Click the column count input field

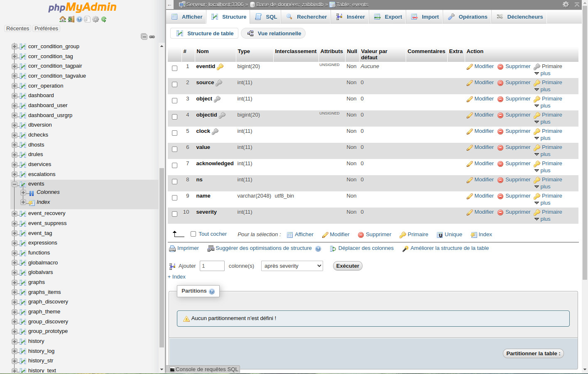point(212,266)
